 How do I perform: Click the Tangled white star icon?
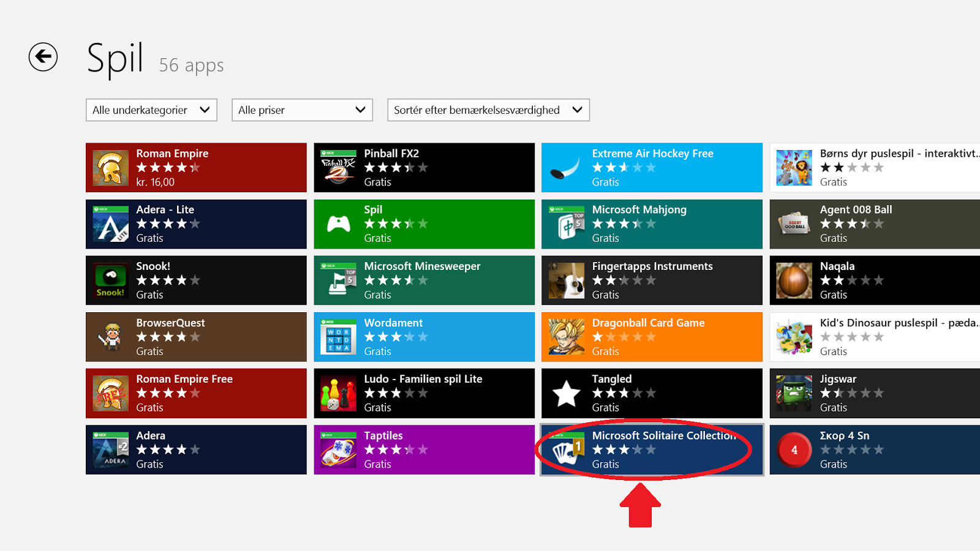[x=567, y=393]
